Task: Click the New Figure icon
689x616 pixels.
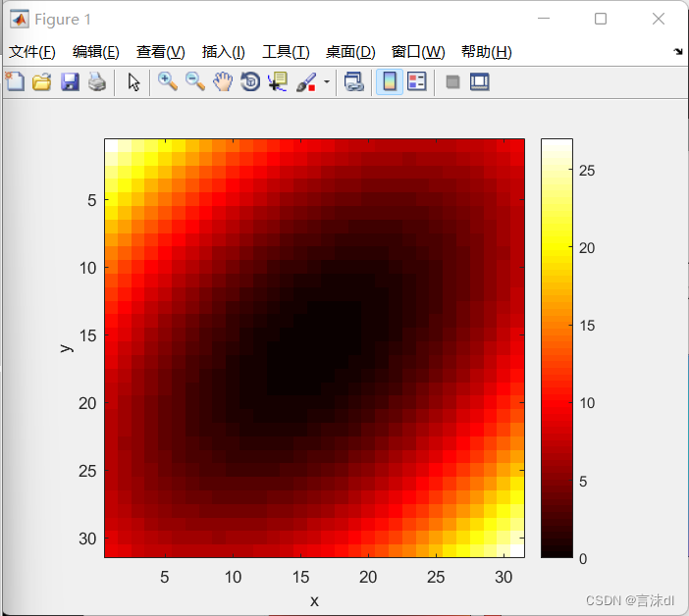Action: tap(15, 82)
